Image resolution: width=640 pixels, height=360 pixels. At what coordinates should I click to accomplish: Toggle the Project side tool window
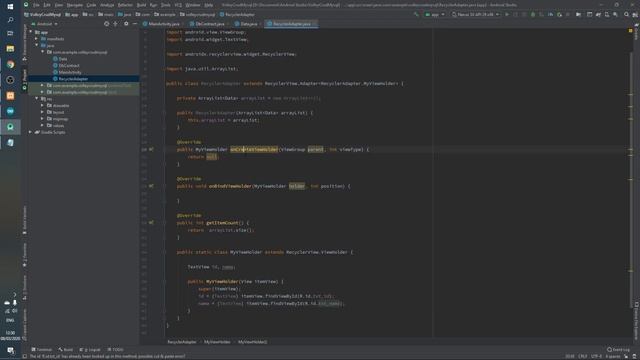24,79
